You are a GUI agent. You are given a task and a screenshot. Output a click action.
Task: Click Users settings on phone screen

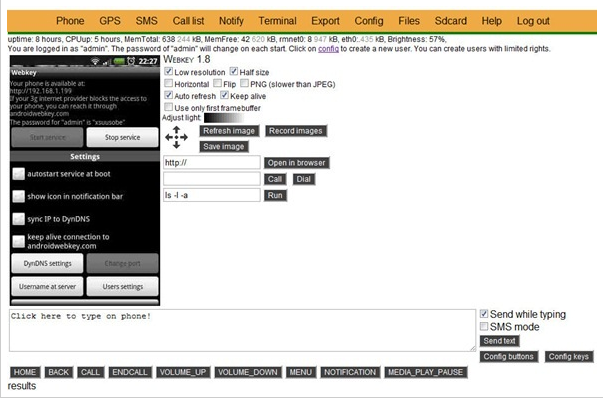122,286
